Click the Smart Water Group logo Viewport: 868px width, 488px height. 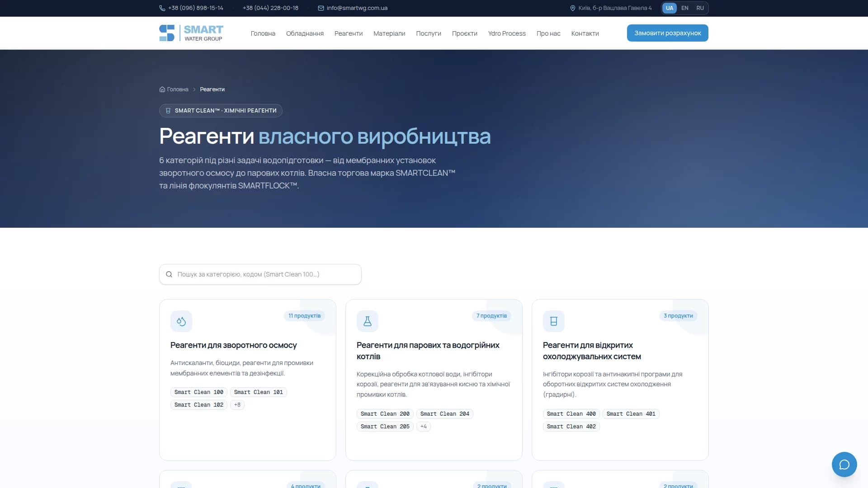(191, 33)
